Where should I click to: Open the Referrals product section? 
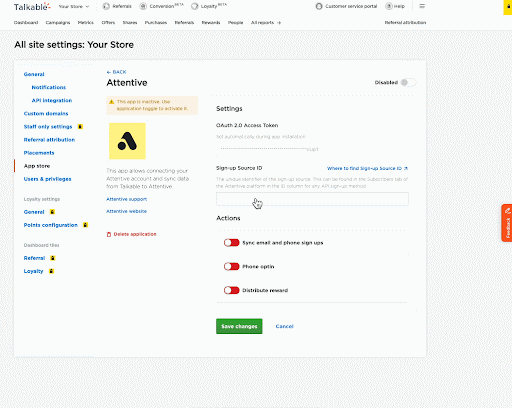pos(117,6)
